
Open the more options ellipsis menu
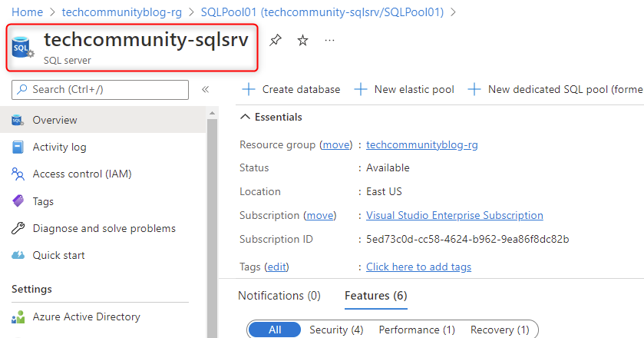click(x=329, y=40)
